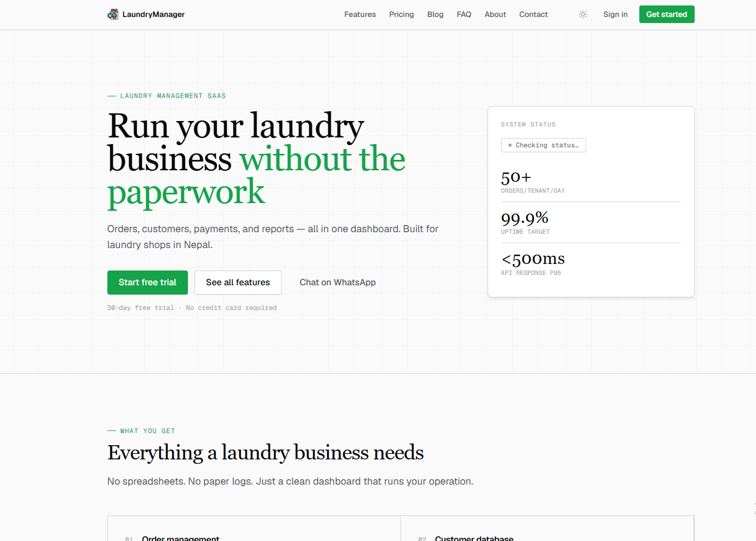
Task: Click the UPTIME TARGET label
Action: coord(525,232)
